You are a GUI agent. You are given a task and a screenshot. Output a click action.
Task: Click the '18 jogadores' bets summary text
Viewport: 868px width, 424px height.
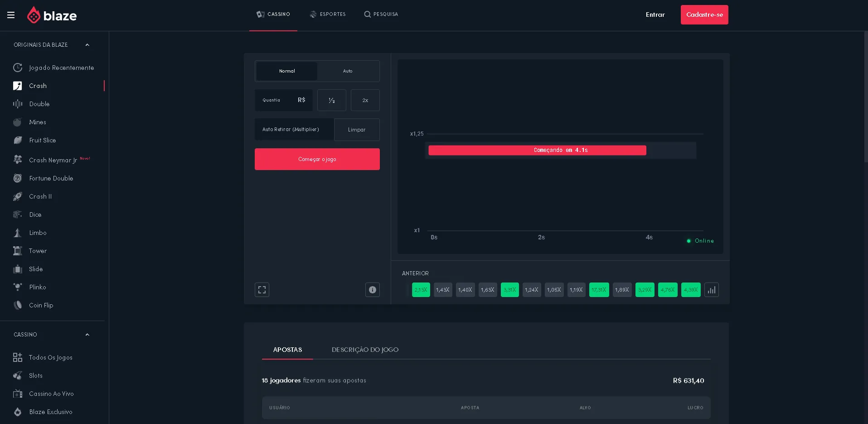(x=314, y=380)
